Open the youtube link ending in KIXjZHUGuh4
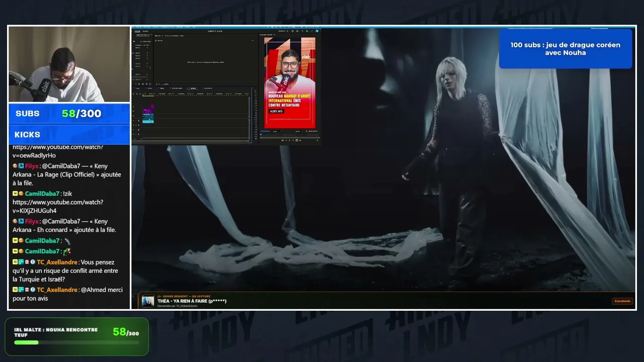 coord(58,207)
